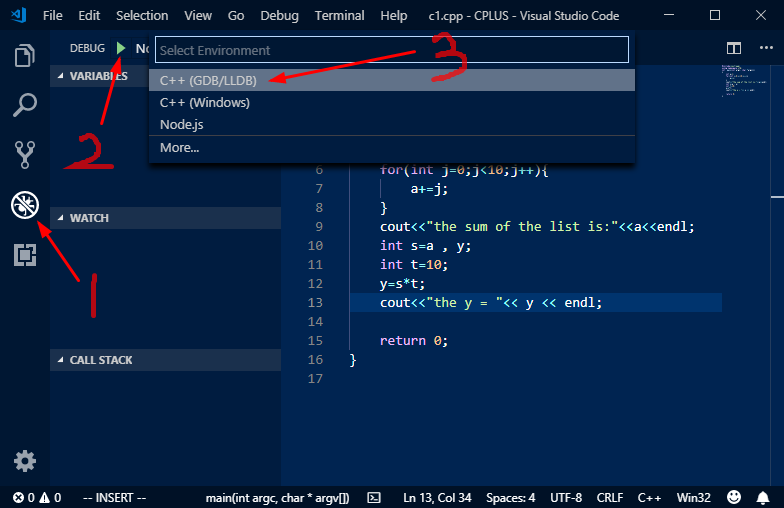Open the Source Control view
The width and height of the screenshot is (784, 508).
[x=24, y=154]
